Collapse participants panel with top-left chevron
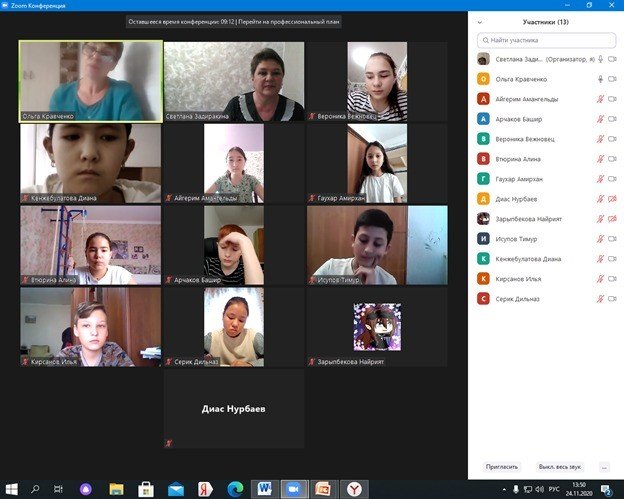Viewport: 624px width, 499px height. point(481,21)
